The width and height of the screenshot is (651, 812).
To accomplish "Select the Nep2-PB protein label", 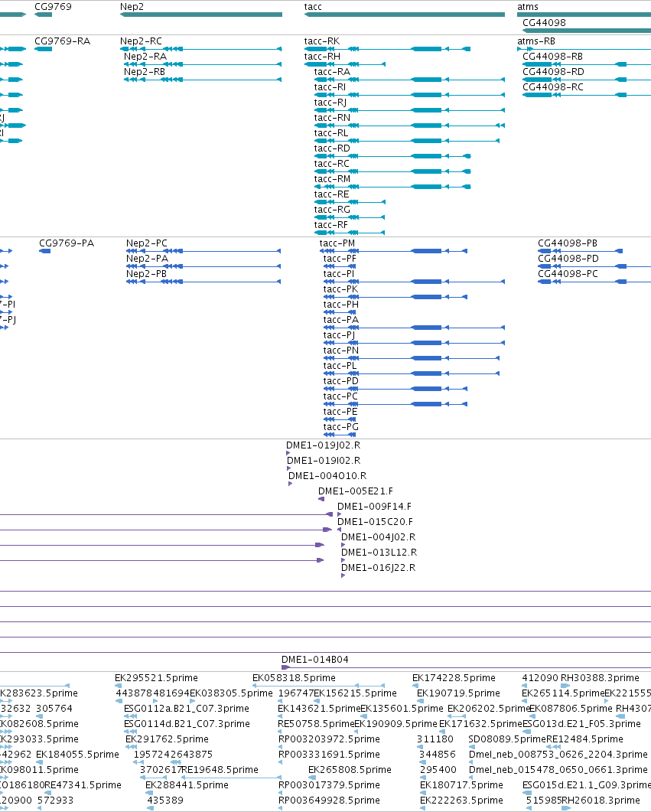I will 146,273.
